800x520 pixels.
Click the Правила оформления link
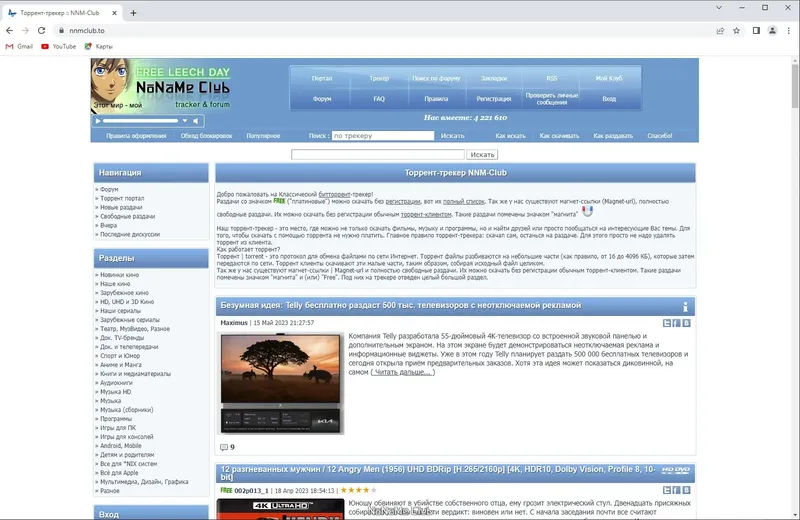136,136
